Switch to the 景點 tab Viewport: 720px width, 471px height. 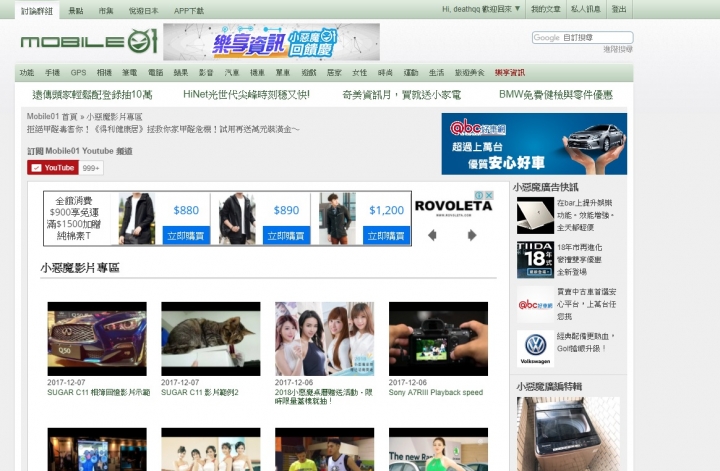(76, 11)
